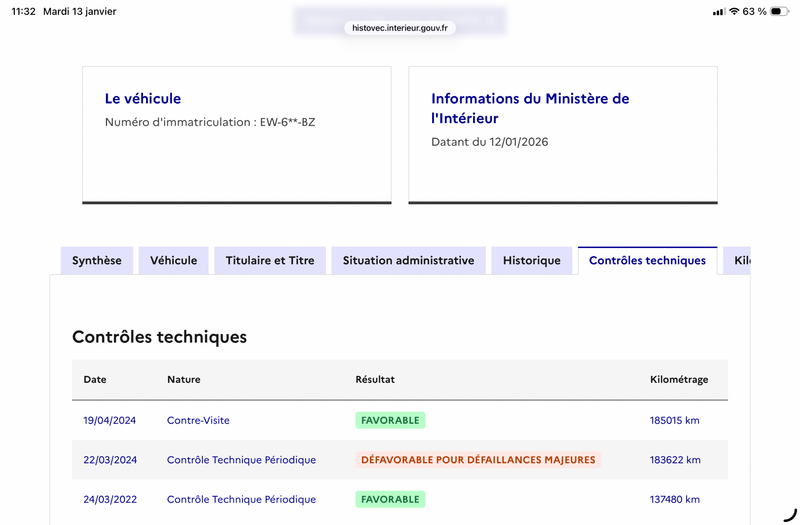Select the Situation administrative tab

tap(409, 261)
